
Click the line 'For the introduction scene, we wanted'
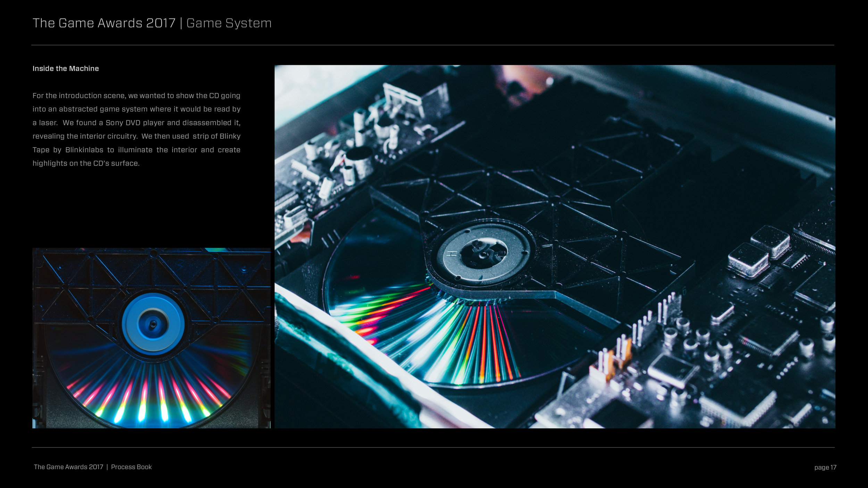136,95
